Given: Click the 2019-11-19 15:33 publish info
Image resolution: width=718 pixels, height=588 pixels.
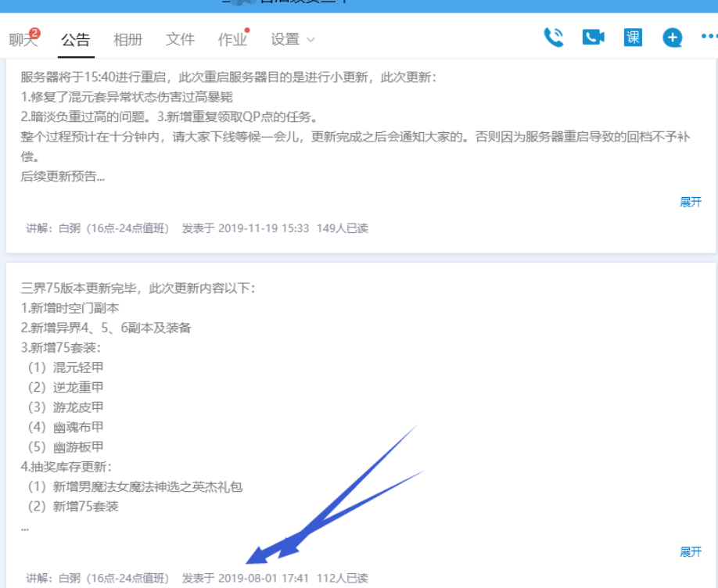Looking at the screenshot, I should tap(246, 228).
